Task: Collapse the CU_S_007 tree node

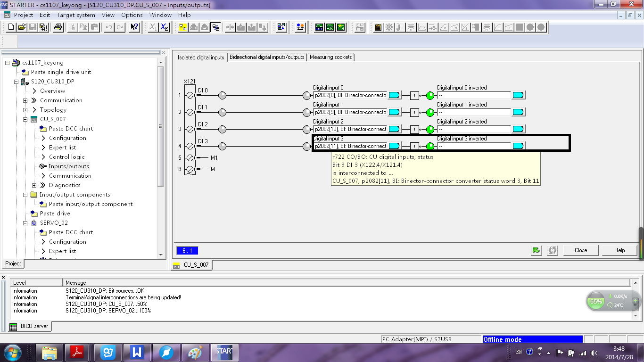Action: click(25, 119)
